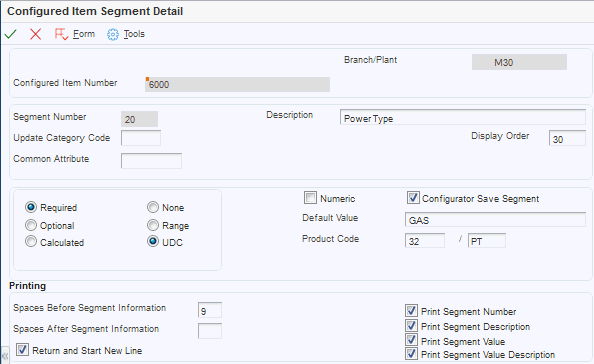Select the UDC radio button
Viewport: 594px width, 364px height.
click(153, 242)
